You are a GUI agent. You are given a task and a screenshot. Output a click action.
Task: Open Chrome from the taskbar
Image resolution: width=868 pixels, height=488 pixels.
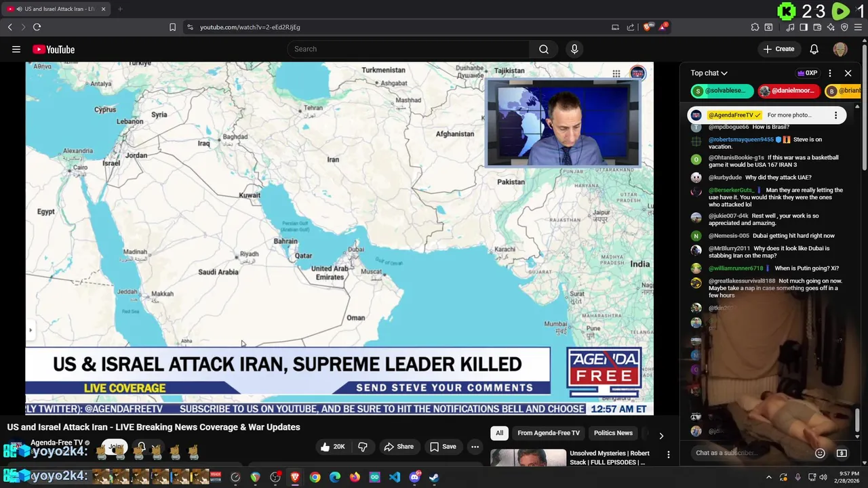coord(315,477)
